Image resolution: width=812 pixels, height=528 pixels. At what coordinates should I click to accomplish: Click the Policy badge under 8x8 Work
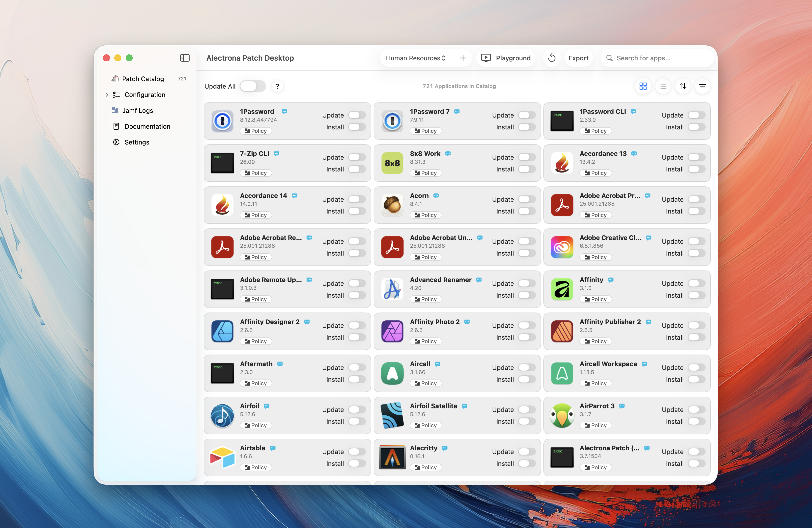coord(426,173)
